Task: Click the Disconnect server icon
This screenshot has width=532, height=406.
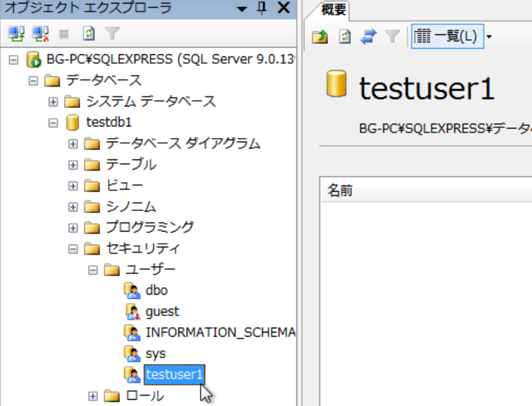Action: click(x=41, y=34)
